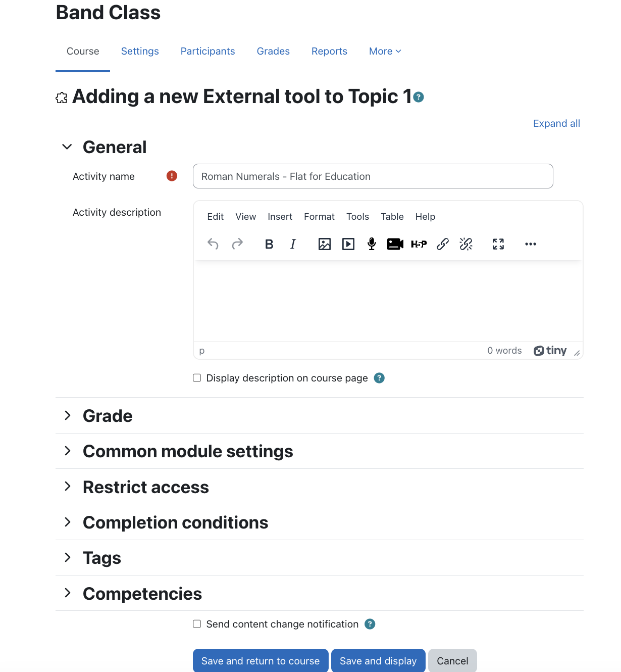Click the undo arrow in editor
621x672 pixels.
tap(213, 244)
